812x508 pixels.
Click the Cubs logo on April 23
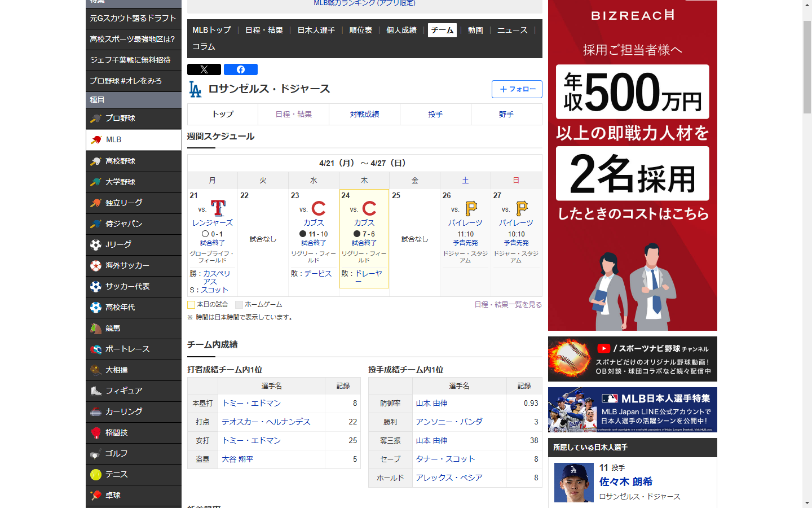pyautogui.click(x=319, y=208)
